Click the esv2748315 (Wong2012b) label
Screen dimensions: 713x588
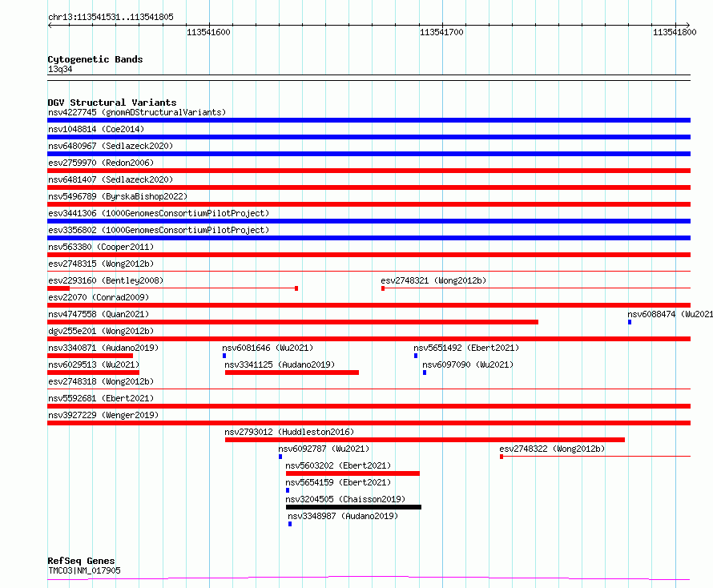101,264
